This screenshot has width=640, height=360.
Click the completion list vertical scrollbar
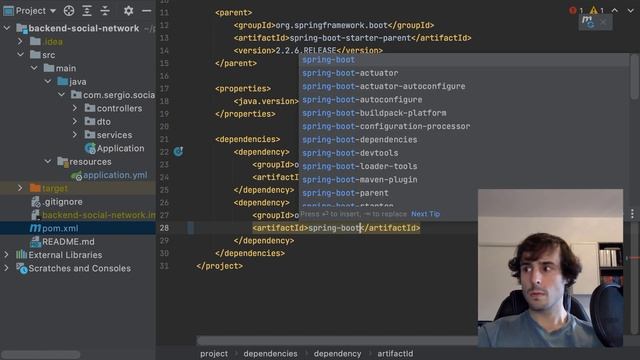[x=634, y=77]
